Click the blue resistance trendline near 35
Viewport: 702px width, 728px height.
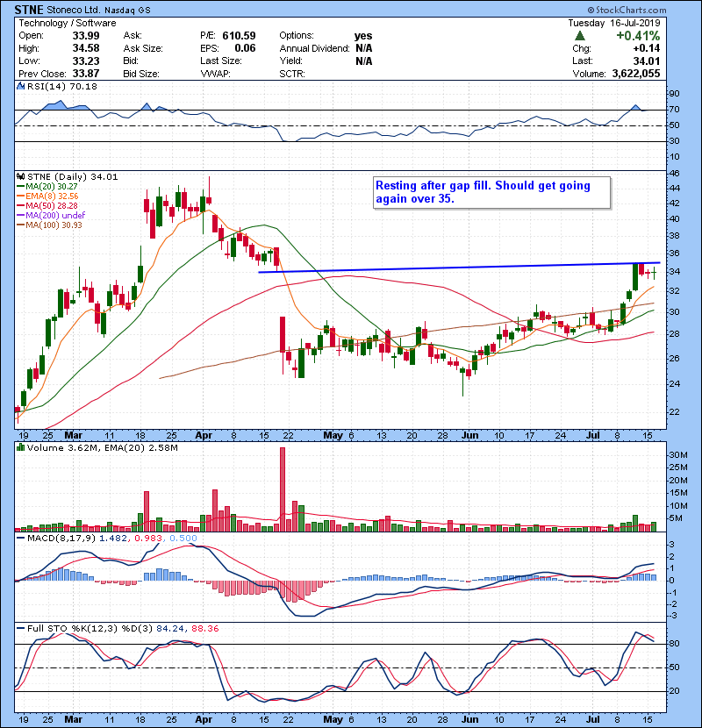[x=459, y=268]
